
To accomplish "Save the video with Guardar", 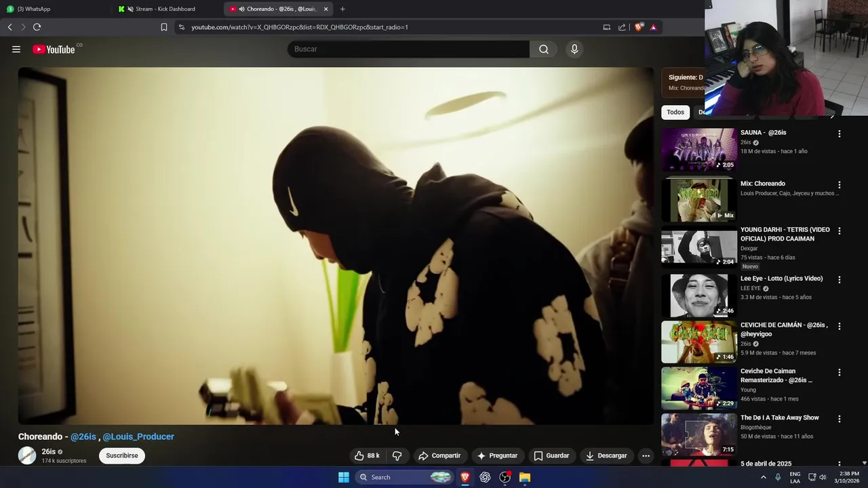I will click(x=551, y=455).
